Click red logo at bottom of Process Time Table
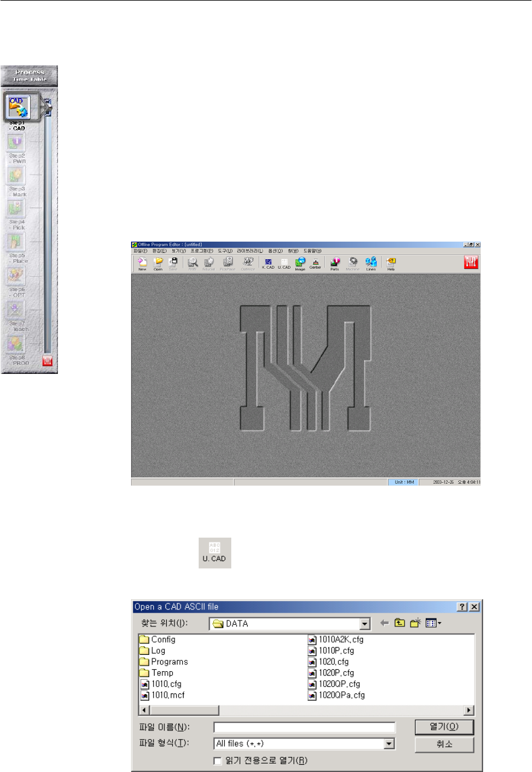Screen dimensions: 532x772 (x=48, y=361)
